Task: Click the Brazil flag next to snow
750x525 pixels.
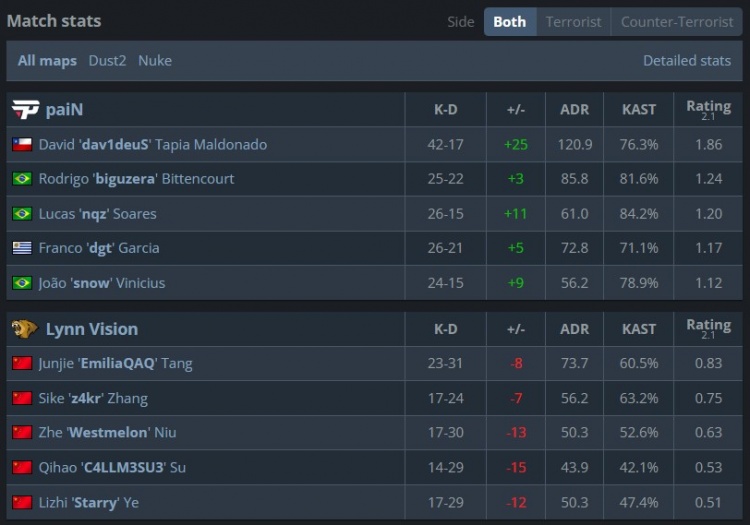Action: coord(22,283)
